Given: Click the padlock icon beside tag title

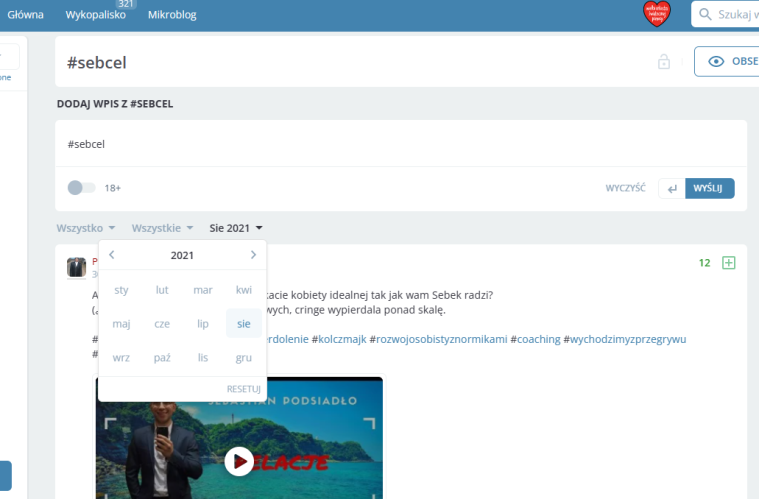Looking at the screenshot, I should point(663,62).
